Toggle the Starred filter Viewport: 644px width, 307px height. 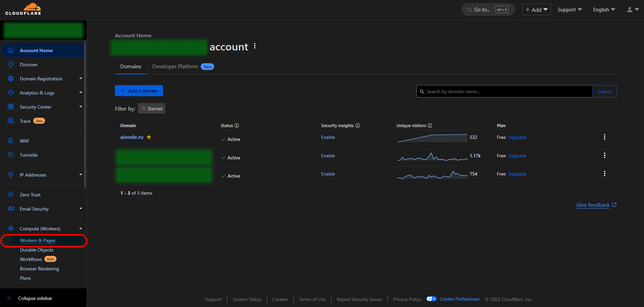tap(152, 109)
